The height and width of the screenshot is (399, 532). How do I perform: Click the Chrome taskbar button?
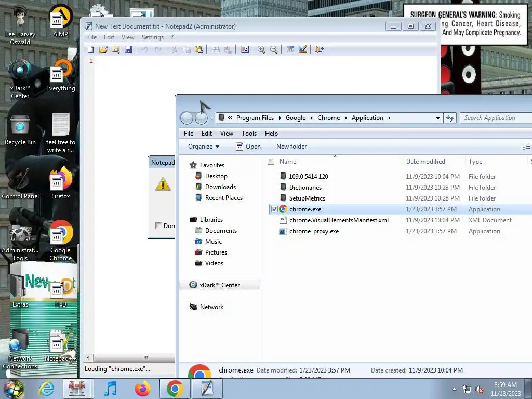pyautogui.click(x=175, y=389)
